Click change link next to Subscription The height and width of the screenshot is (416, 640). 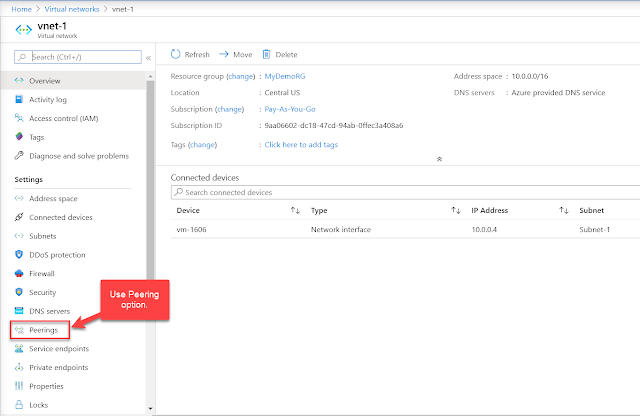click(x=229, y=109)
